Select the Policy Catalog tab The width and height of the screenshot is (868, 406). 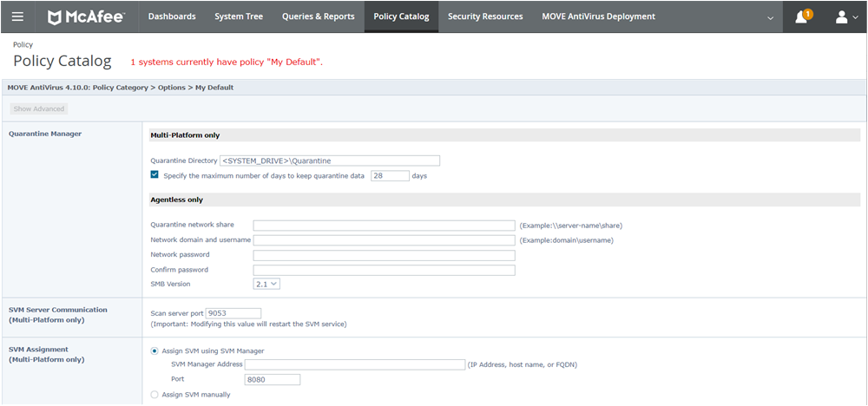(401, 16)
